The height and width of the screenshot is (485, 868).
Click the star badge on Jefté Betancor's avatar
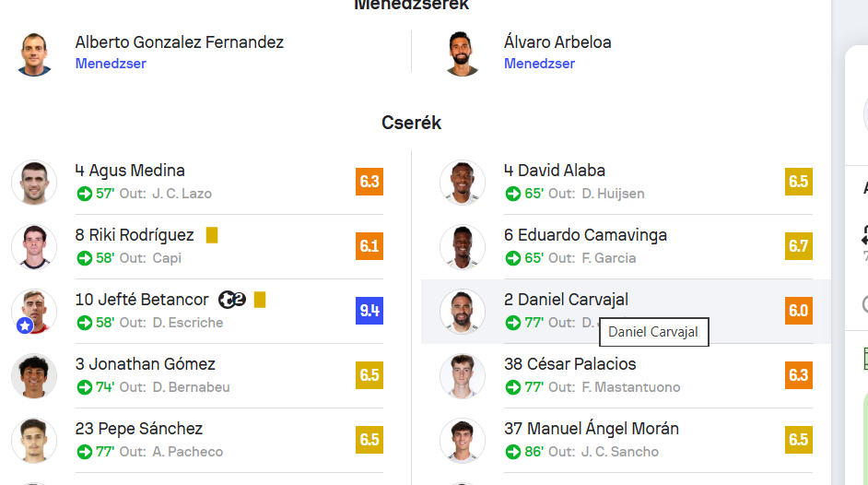tap(25, 325)
